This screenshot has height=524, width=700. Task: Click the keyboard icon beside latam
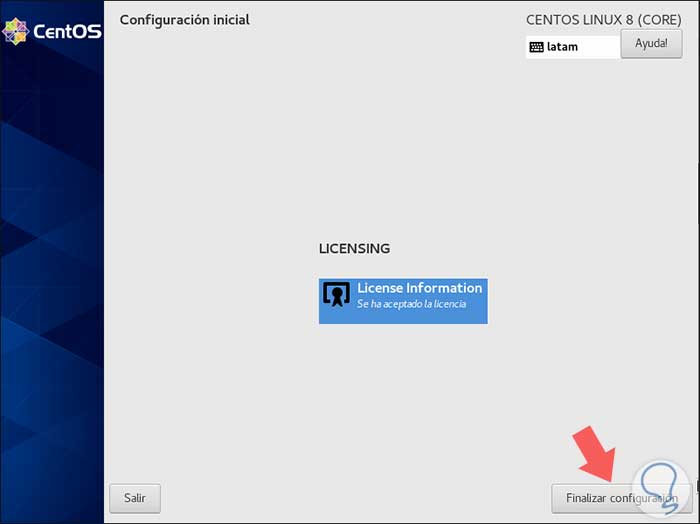(536, 47)
